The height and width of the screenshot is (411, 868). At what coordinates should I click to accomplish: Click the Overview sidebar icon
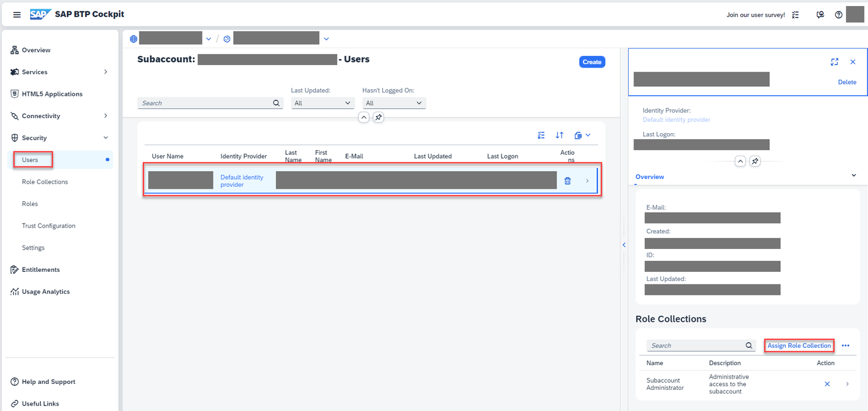14,50
